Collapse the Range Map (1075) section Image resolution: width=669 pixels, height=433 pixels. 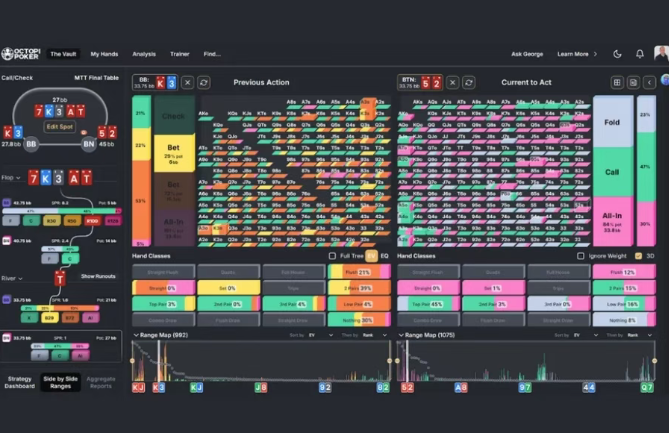pyautogui.click(x=401, y=335)
